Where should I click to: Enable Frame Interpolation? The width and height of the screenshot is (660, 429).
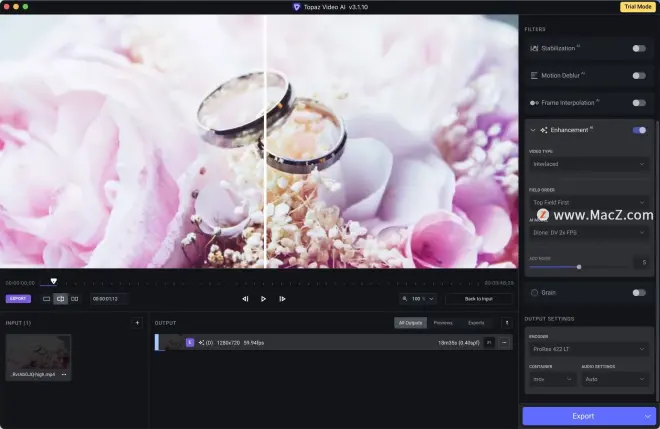[639, 102]
